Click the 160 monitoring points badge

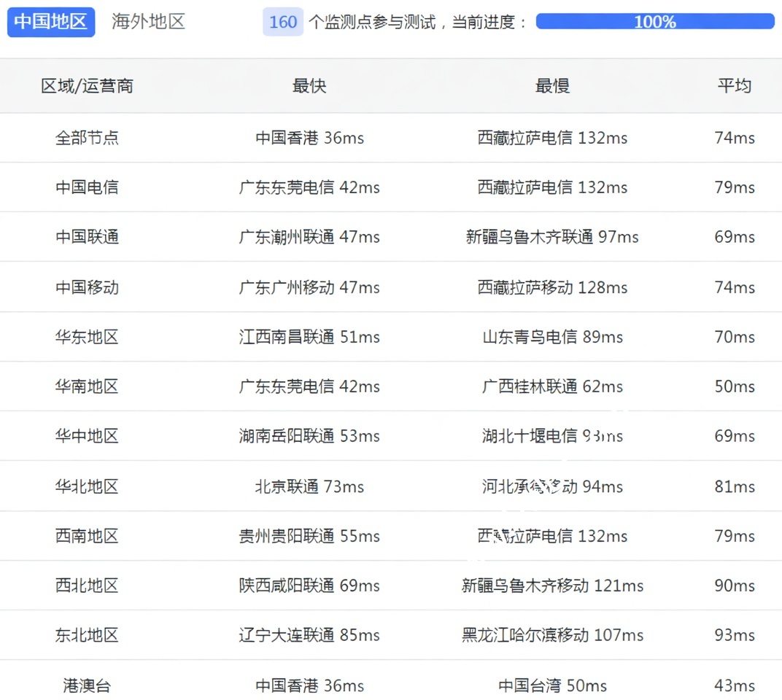coord(283,22)
